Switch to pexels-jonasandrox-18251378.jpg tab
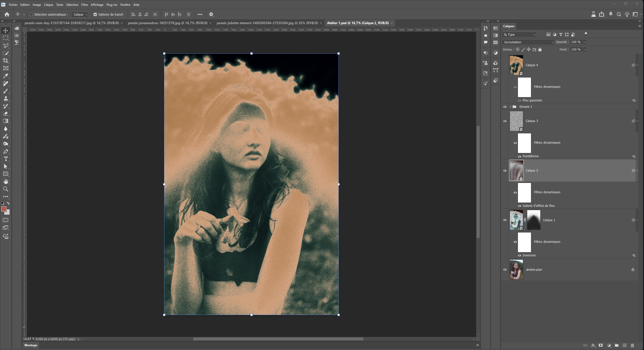Screen dimensions: 644x350 click(168, 23)
